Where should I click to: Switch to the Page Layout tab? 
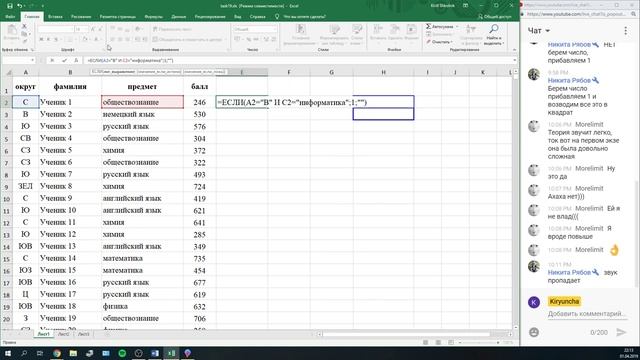click(118, 17)
